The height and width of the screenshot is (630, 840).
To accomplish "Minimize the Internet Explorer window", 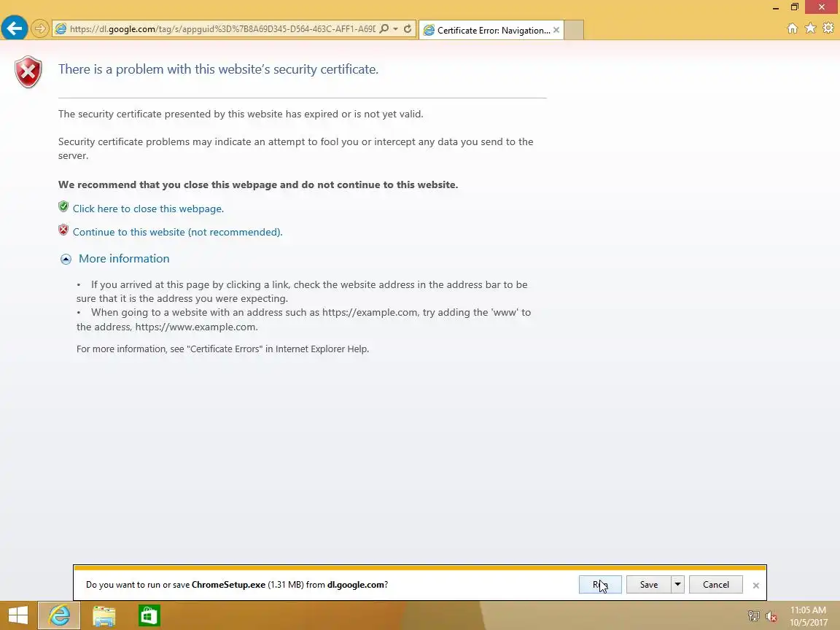I will point(776,7).
